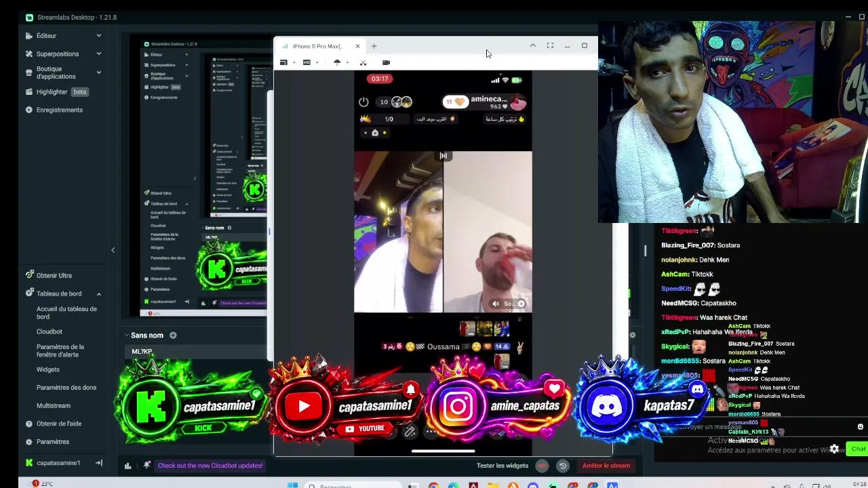Open the performance stats bar chart icon
Screen dimensions: 868x488
tap(127, 466)
